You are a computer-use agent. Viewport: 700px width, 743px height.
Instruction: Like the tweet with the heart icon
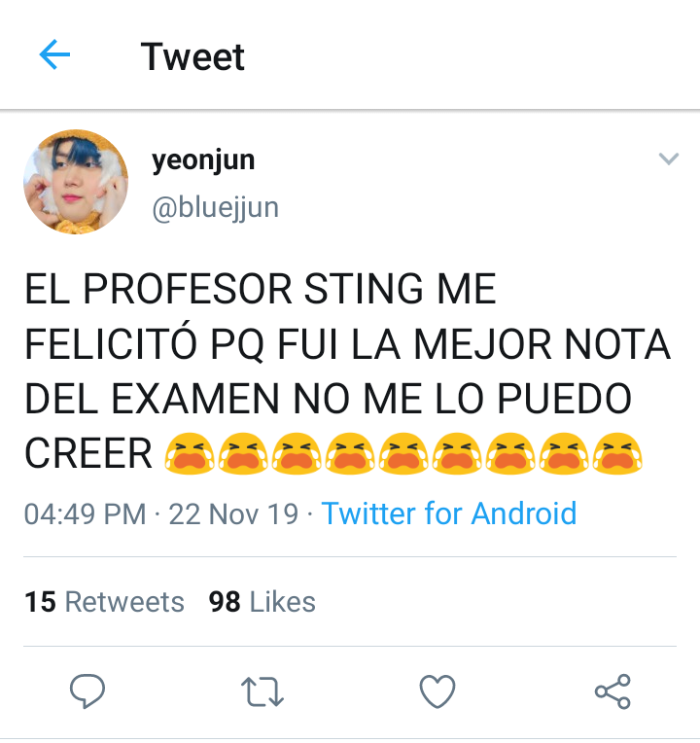pyautogui.click(x=437, y=691)
